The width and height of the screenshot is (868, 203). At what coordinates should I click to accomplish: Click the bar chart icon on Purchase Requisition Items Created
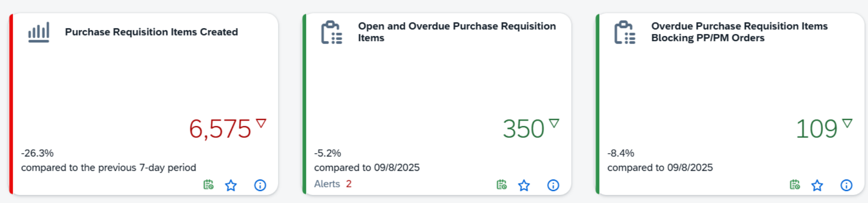39,32
